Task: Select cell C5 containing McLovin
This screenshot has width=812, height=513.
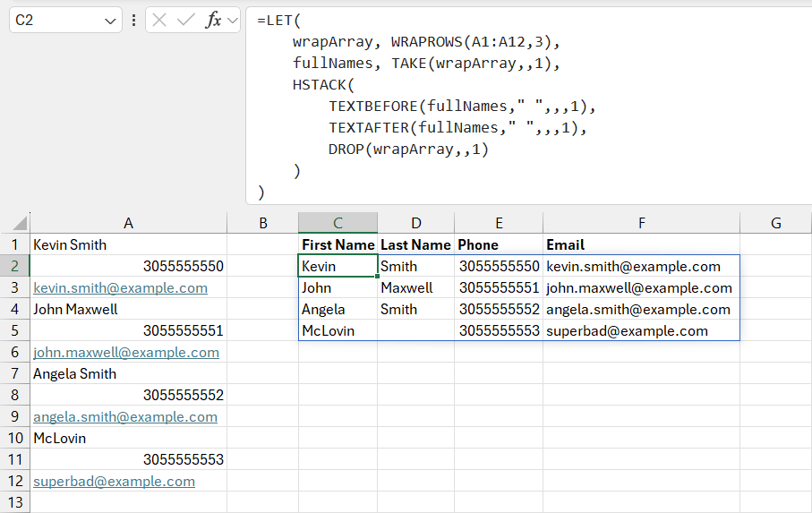Action: 338,330
